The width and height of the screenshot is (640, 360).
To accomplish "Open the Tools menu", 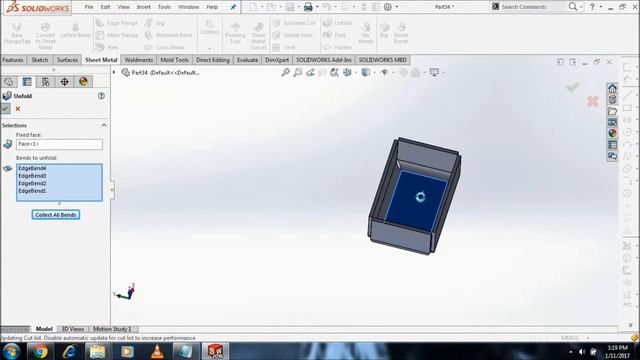I will (164, 7).
